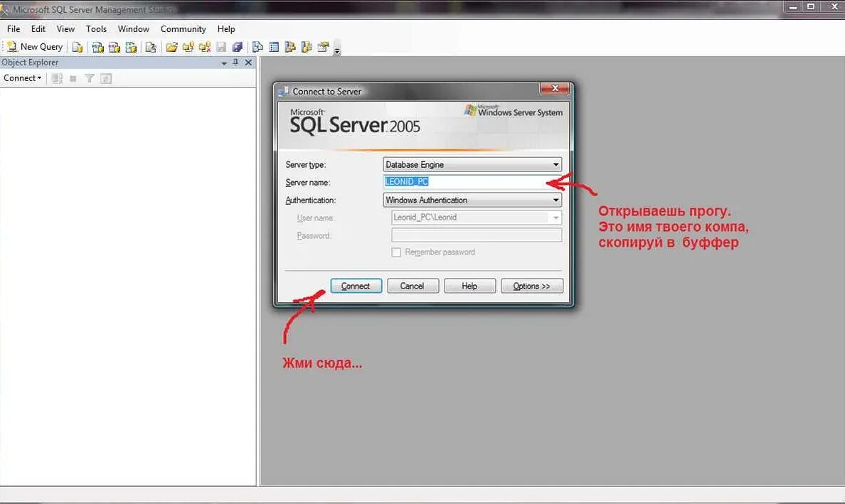Expand the Server type dropdown
This screenshot has width=845, height=504.
pyautogui.click(x=556, y=165)
